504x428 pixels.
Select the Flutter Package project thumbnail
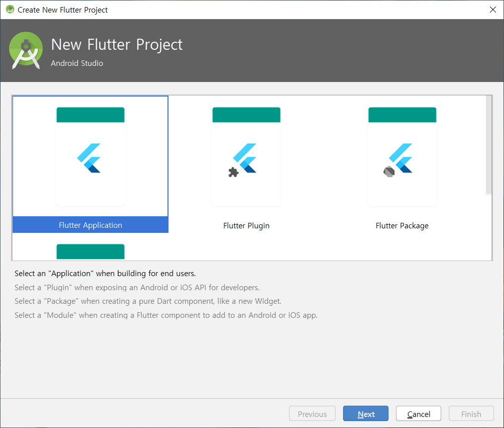(402, 156)
